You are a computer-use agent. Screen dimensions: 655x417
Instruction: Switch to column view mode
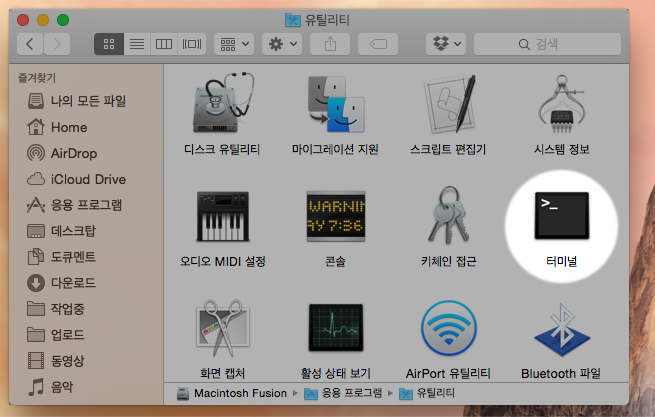click(164, 44)
